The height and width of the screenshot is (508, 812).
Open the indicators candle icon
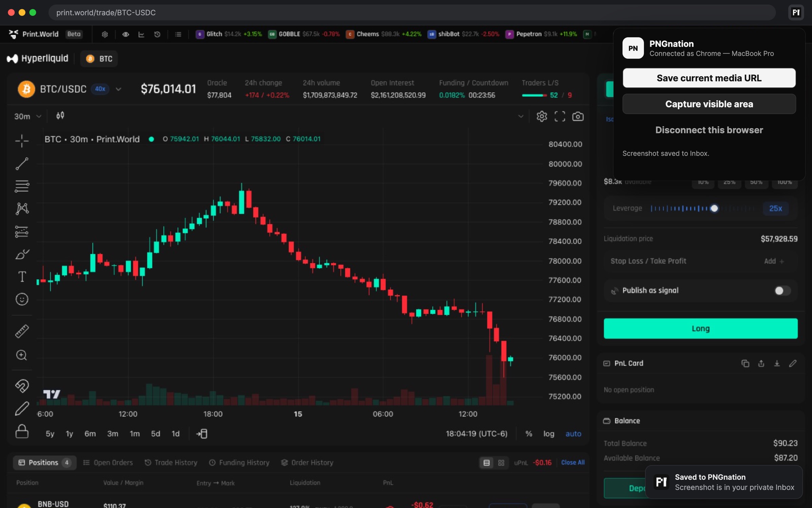60,116
